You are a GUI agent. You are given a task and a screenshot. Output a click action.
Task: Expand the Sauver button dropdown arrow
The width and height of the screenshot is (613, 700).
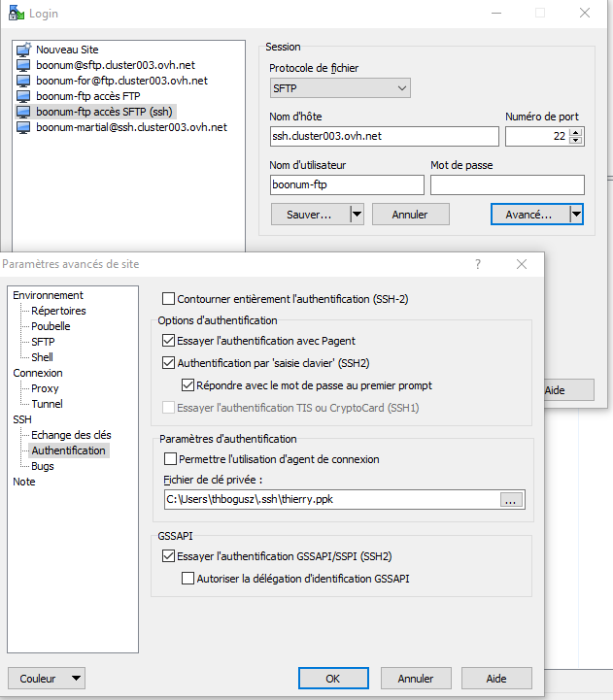click(x=356, y=215)
